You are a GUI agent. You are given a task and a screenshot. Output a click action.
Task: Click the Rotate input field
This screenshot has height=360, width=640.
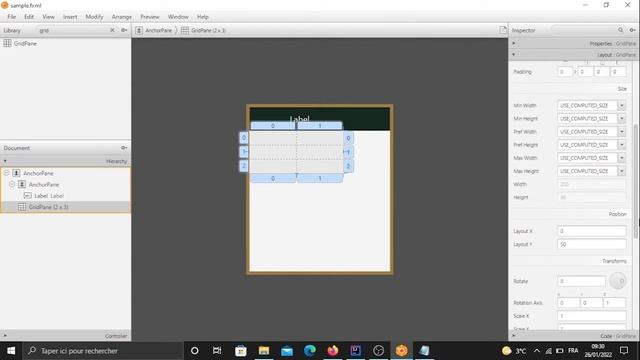(581, 281)
